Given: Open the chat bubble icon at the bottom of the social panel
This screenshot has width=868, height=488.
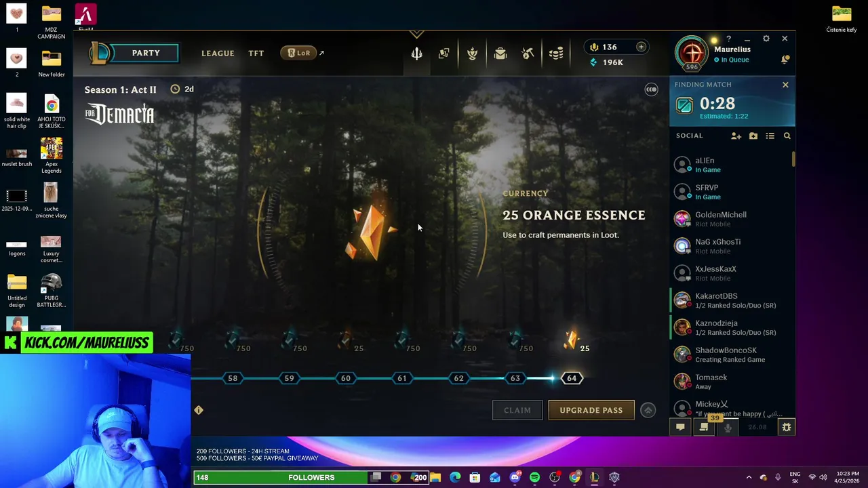Looking at the screenshot, I should [680, 427].
